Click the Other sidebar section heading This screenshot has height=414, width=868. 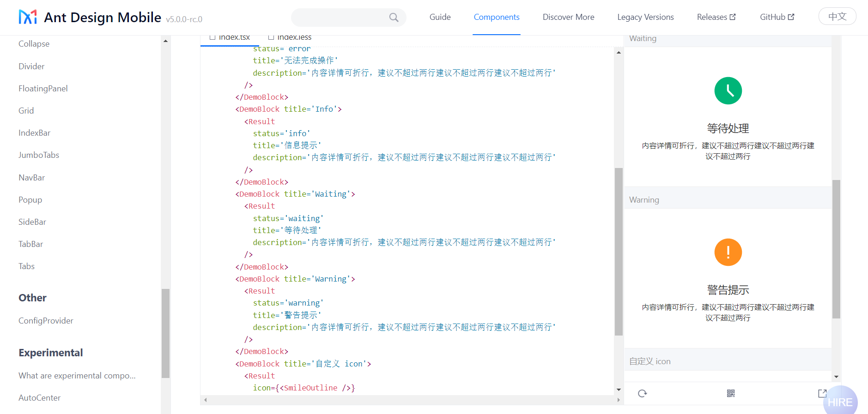(x=32, y=298)
